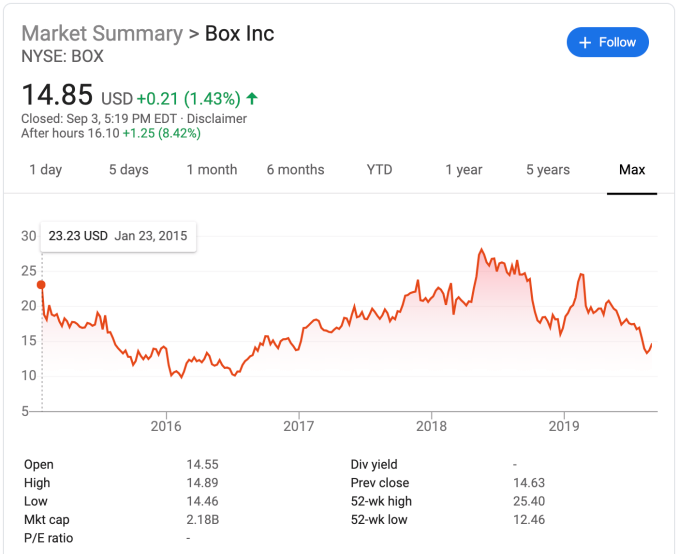This screenshot has width=679, height=554.
Task: Show the 1 month chart range
Action: click(x=211, y=170)
